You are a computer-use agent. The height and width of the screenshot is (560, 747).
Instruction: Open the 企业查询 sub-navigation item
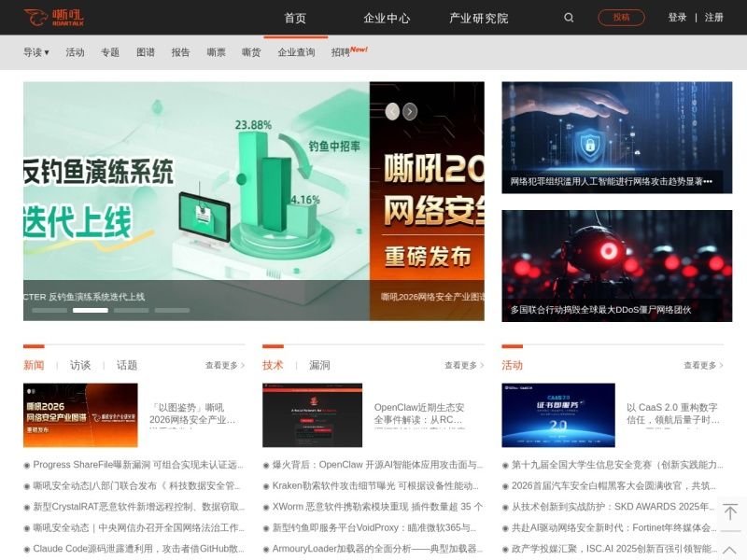pyautogui.click(x=296, y=52)
